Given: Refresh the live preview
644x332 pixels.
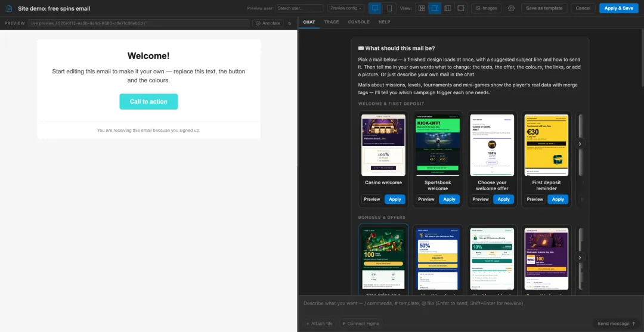Looking at the screenshot, I should [x=290, y=23].
